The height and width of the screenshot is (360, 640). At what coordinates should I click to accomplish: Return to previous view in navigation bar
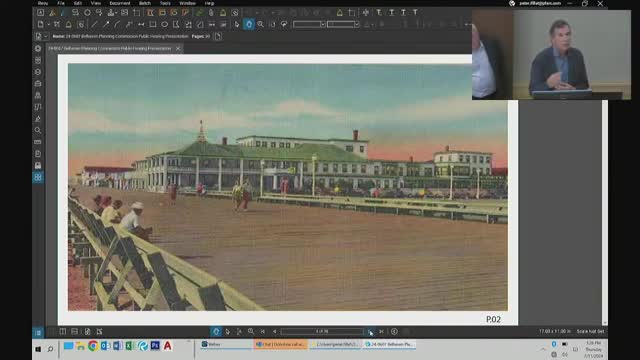tap(394, 332)
